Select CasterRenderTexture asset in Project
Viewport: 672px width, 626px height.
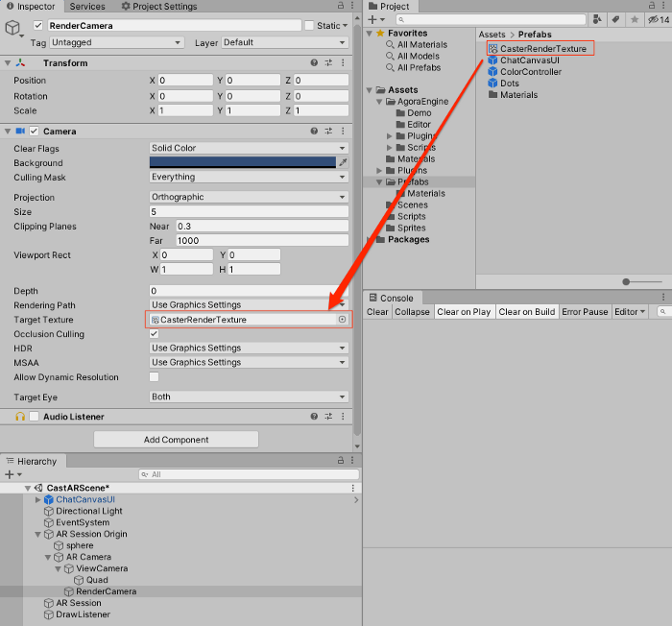tap(540, 48)
